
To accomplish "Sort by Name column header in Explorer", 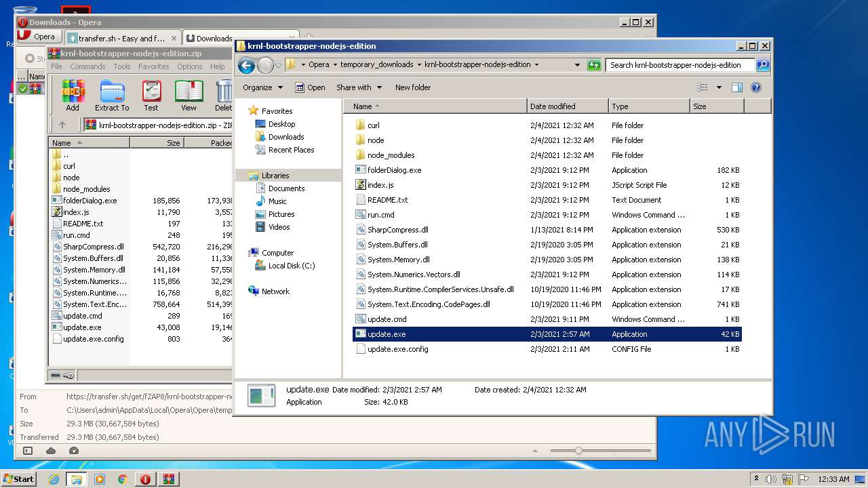I will tap(435, 106).
